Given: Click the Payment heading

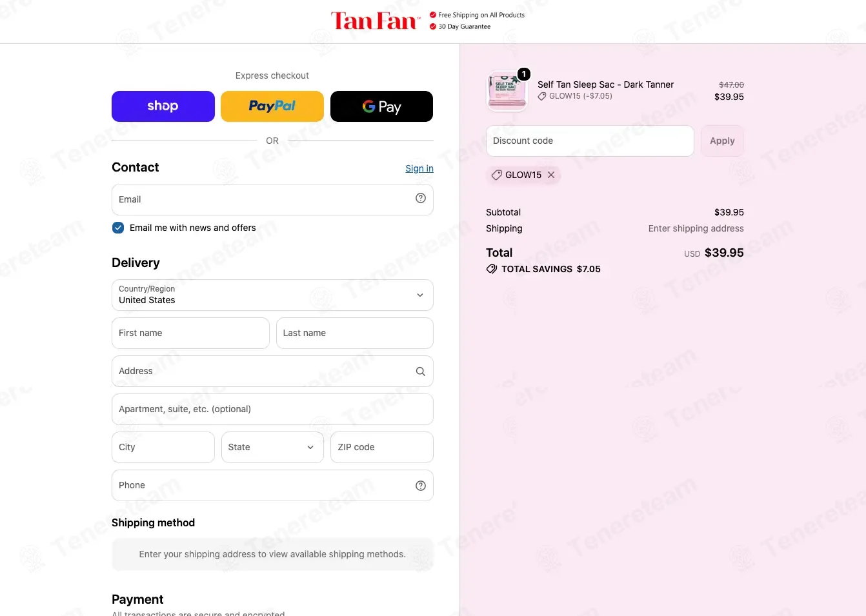Looking at the screenshot, I should pos(137,599).
